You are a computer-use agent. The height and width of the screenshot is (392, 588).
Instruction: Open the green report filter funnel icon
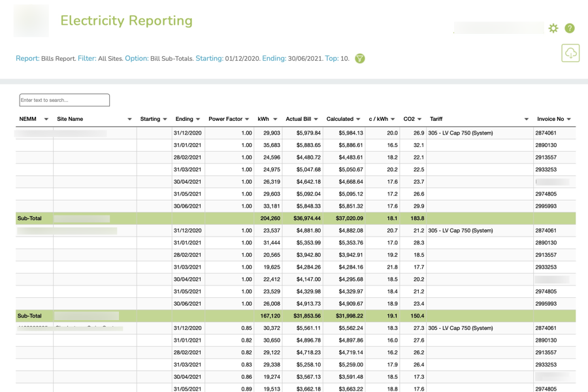tap(360, 59)
